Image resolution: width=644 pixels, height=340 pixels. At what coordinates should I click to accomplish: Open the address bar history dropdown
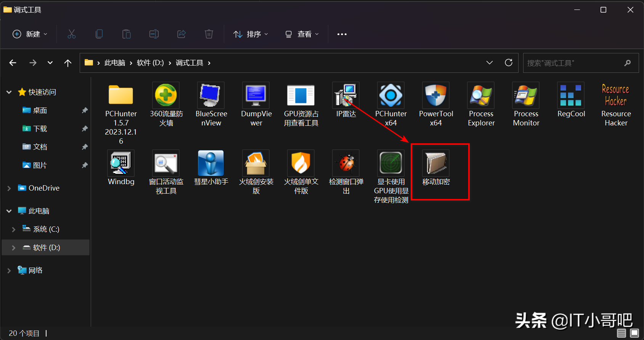pyautogui.click(x=490, y=63)
